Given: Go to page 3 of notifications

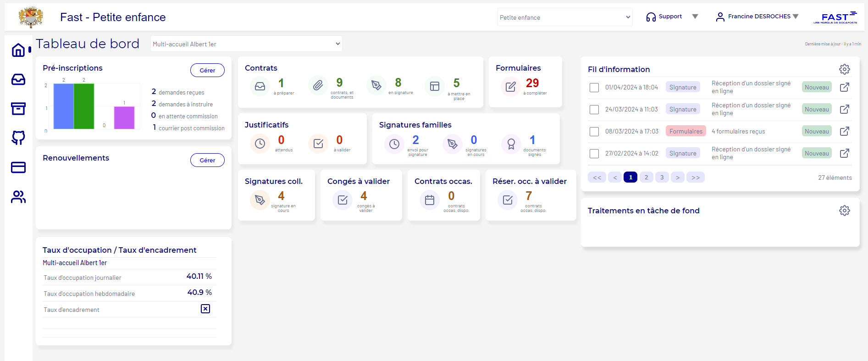Looking at the screenshot, I should click(662, 178).
